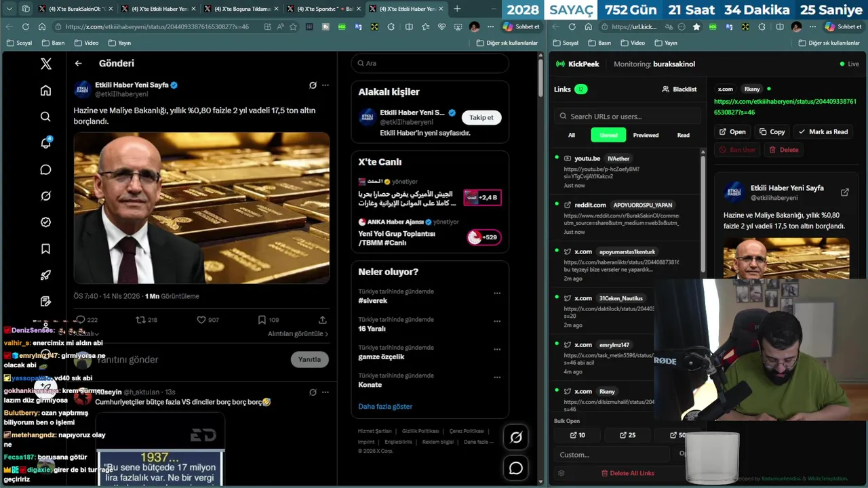Screen dimensions: 868x488
Task: Click Alıntıları görüntüle link
Action: click(x=298, y=333)
